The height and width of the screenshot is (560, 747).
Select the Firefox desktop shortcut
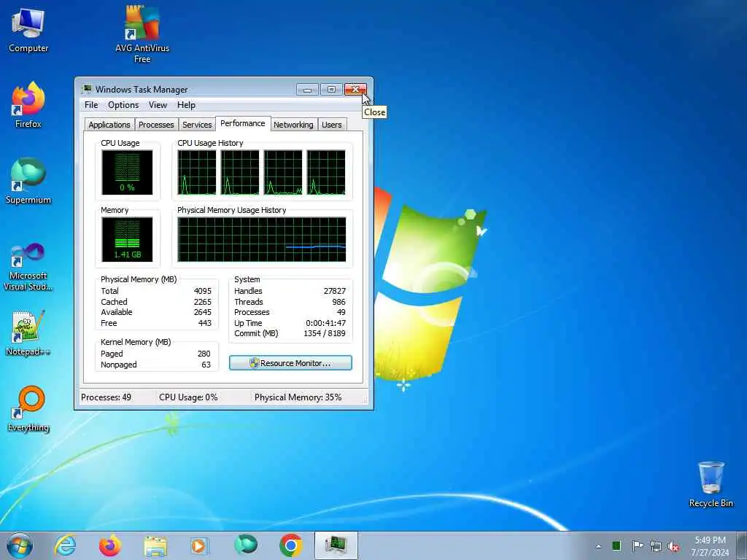click(28, 105)
